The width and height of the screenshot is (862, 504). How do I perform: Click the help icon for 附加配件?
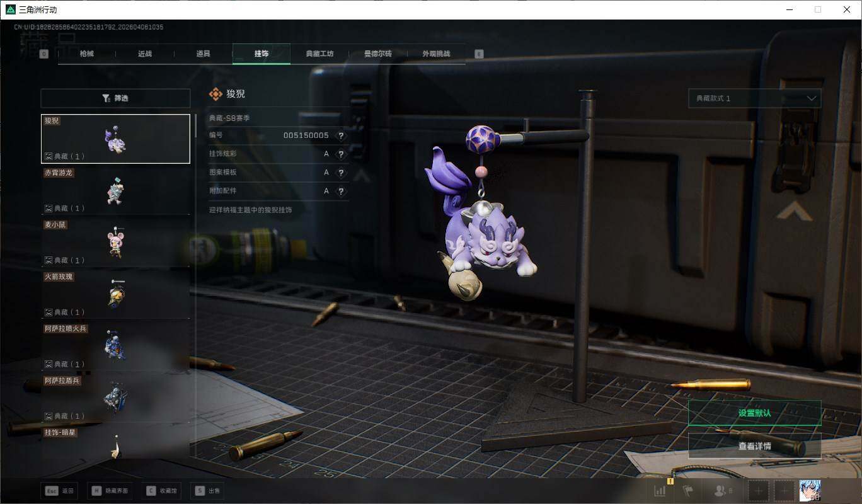click(341, 191)
